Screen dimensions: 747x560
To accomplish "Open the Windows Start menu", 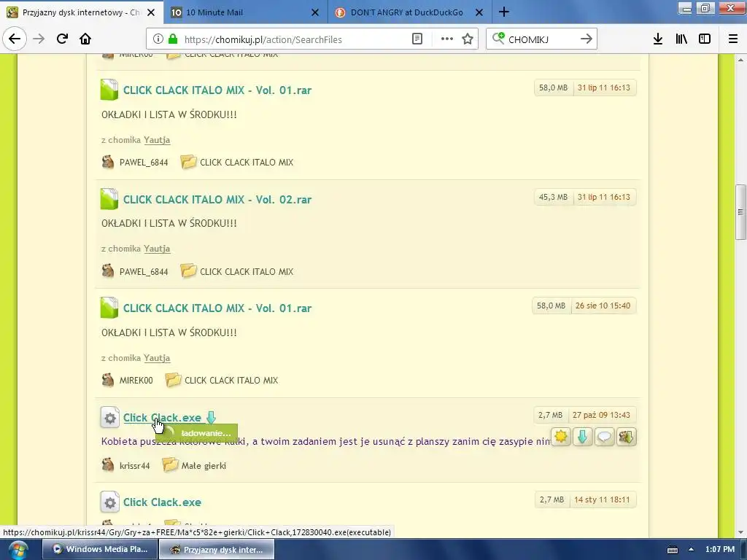I will 18,550.
